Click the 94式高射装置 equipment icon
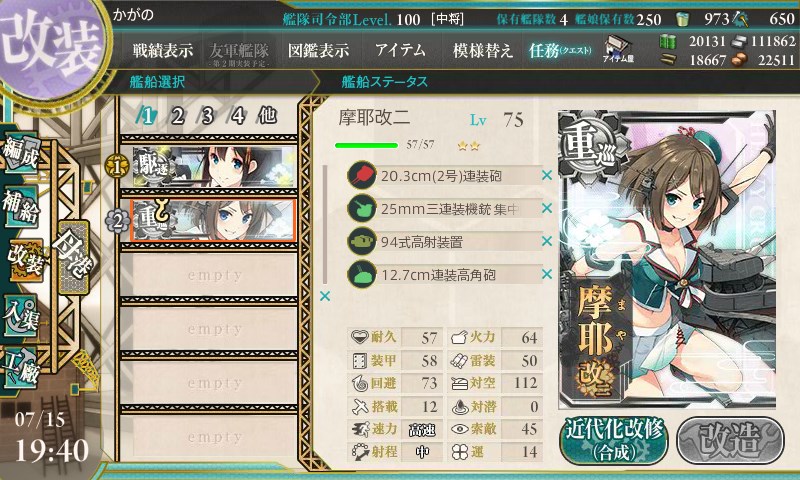Screen dimensions: 800x480 coord(362,241)
